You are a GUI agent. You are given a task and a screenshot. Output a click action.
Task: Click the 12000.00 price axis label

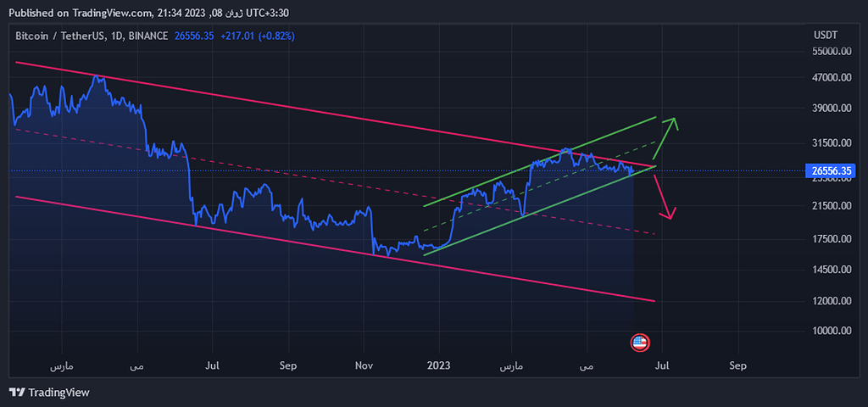coord(830,301)
